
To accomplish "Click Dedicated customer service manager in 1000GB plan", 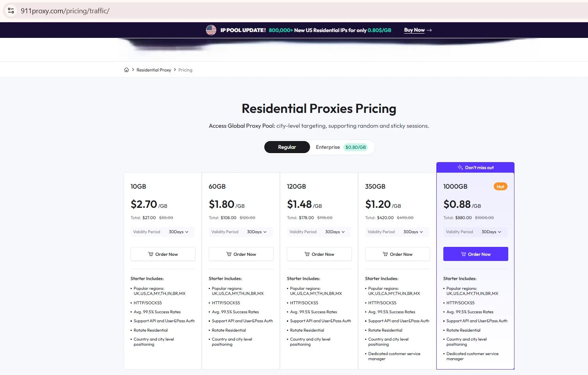I will pos(472,356).
